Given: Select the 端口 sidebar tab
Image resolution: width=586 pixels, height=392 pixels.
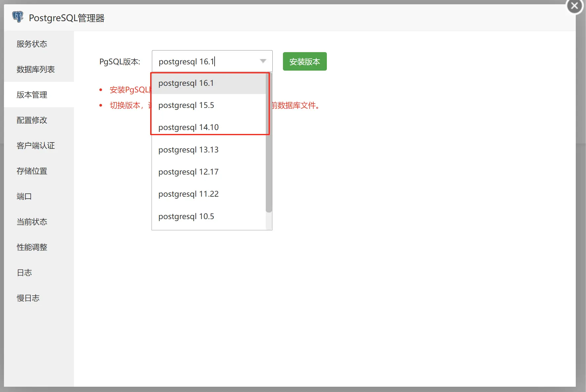Looking at the screenshot, I should [x=39, y=196].
